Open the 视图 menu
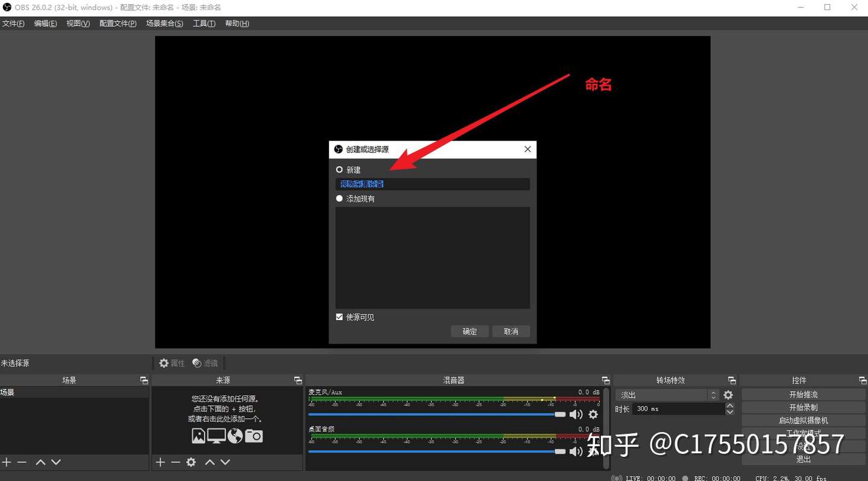Viewport: 868px width, 481px height. (78, 24)
